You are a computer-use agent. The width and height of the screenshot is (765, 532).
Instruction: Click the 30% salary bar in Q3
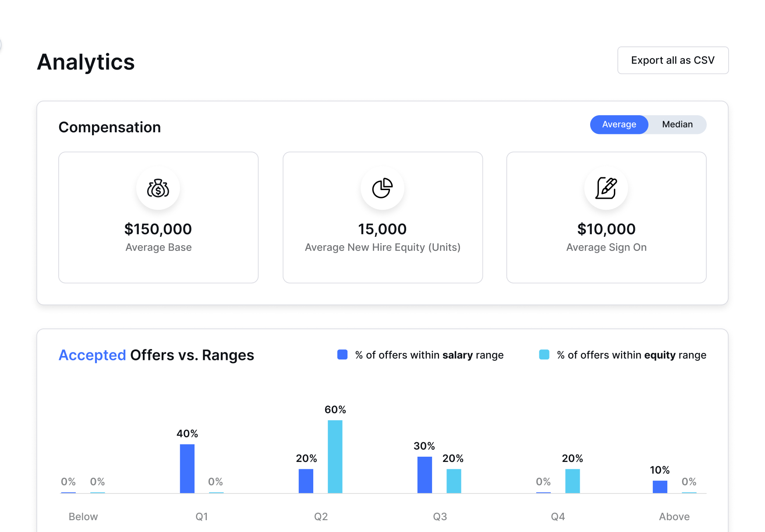coord(425,475)
